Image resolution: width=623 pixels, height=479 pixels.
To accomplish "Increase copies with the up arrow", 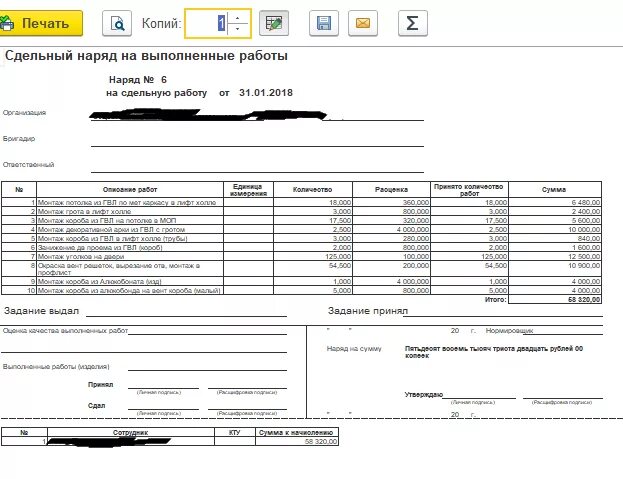I will [238, 18].
